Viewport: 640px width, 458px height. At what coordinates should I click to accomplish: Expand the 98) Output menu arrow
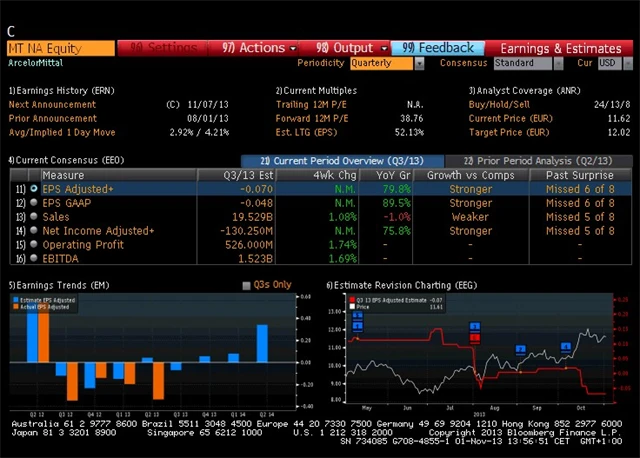pyautogui.click(x=384, y=49)
